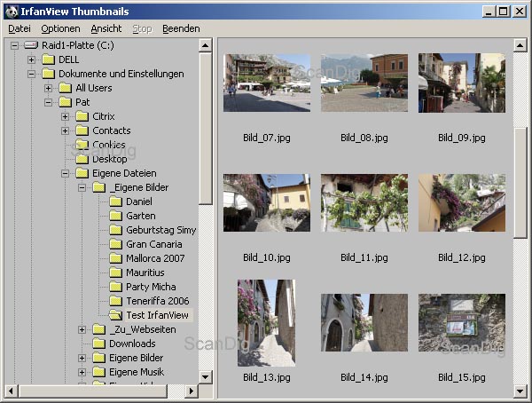Maximize the IrfanView Thumbnails window
Screen dimensions: 532x403
504,12
